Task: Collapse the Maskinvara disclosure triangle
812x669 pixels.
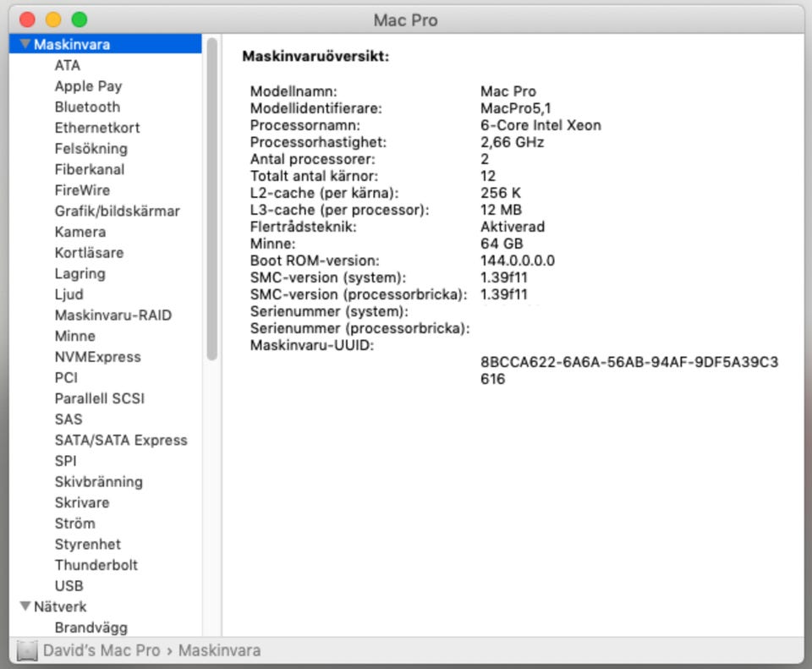Action: click(25, 44)
